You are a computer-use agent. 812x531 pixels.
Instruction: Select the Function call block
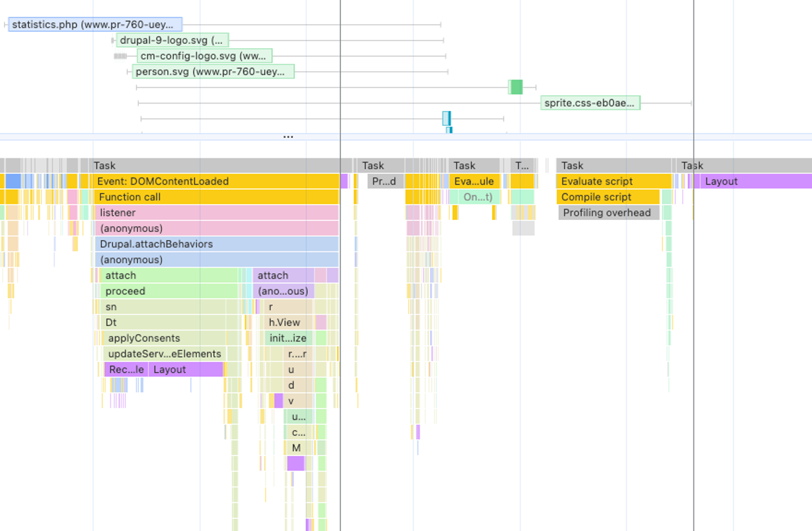click(216, 197)
